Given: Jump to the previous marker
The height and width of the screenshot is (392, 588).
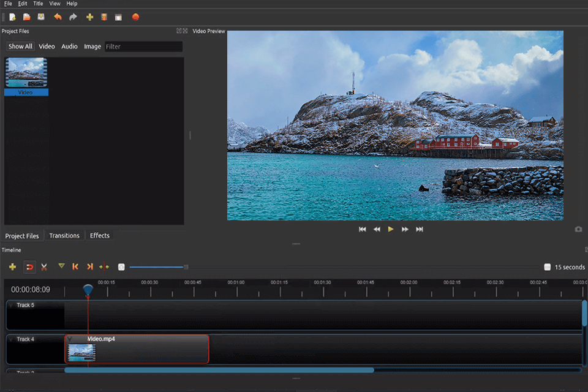Looking at the screenshot, I should (75, 267).
